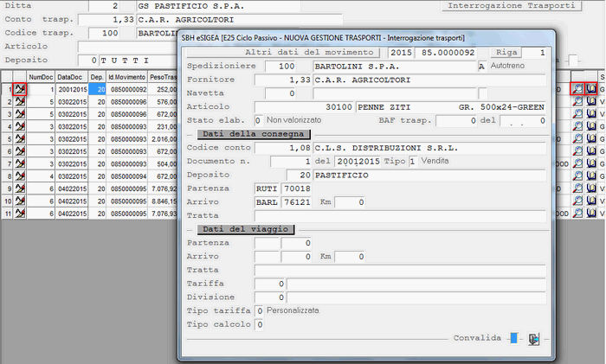Click the exit door icon beside Convalida
Image resolution: width=606 pixels, height=364 pixels.
click(534, 339)
